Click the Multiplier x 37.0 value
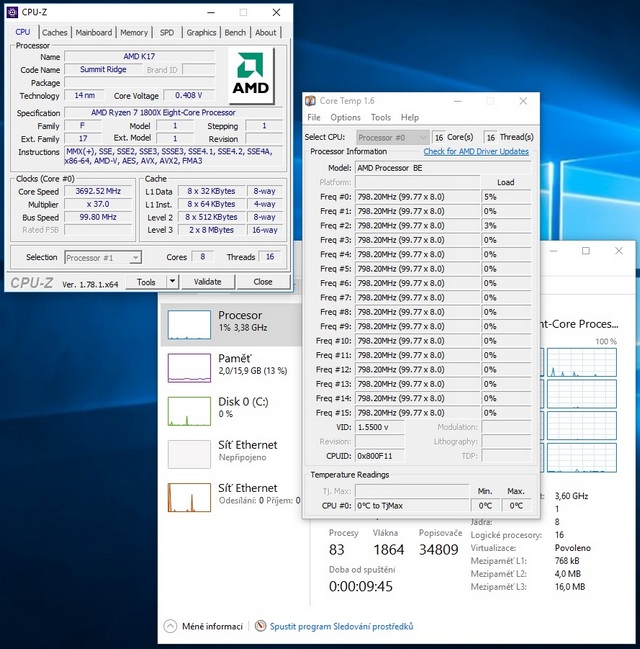The height and width of the screenshot is (649, 640). pos(98,204)
